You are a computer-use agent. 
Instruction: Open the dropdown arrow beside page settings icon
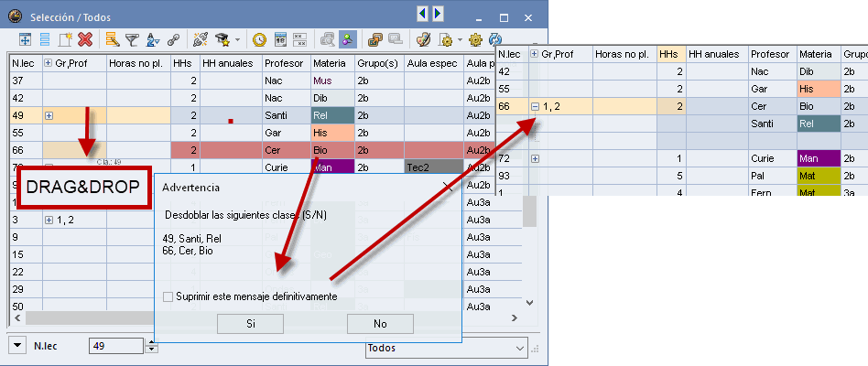click(x=461, y=40)
